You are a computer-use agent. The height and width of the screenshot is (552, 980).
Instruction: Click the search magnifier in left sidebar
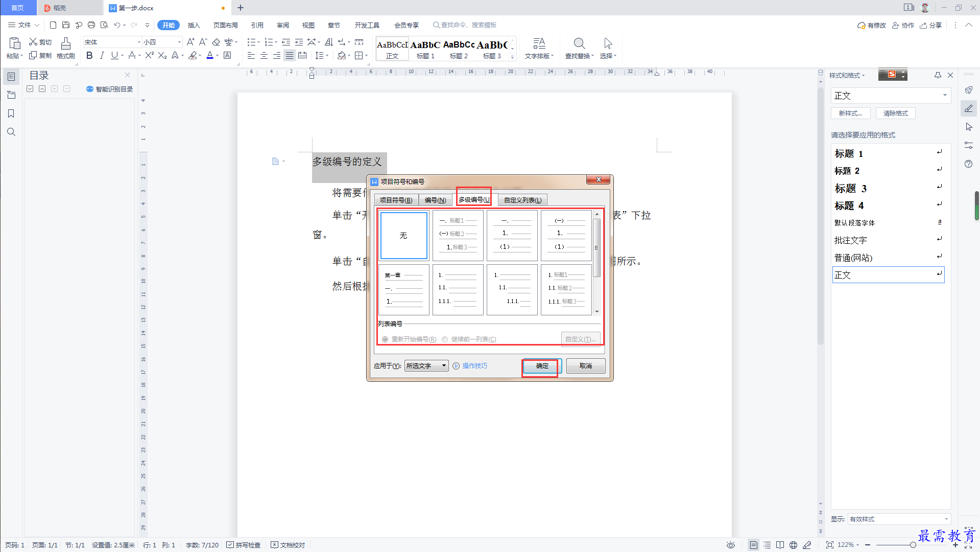coord(11,132)
